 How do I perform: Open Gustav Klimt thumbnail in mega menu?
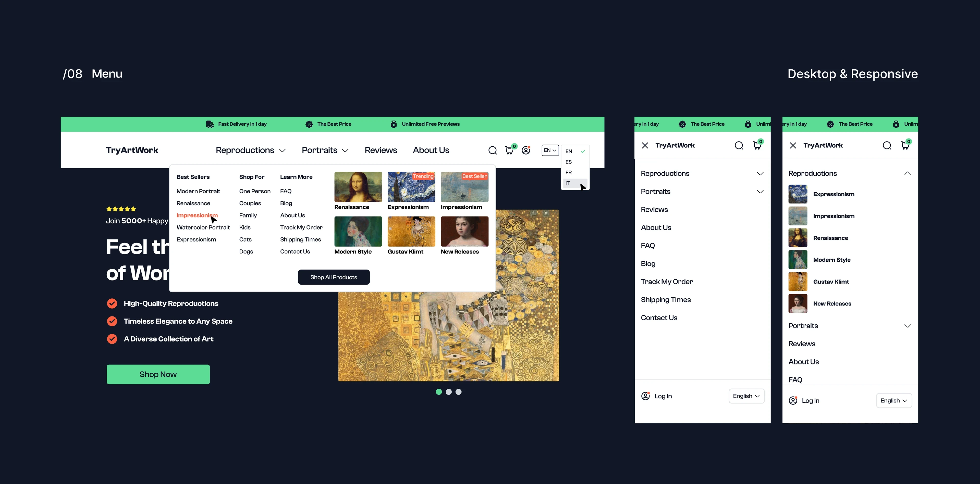(411, 231)
